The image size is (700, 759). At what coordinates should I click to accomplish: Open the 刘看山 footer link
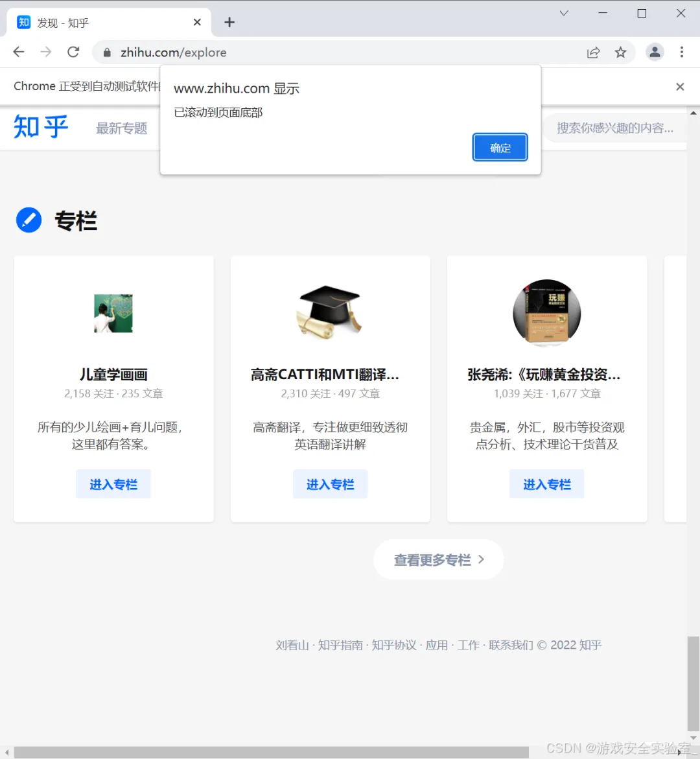(x=292, y=645)
